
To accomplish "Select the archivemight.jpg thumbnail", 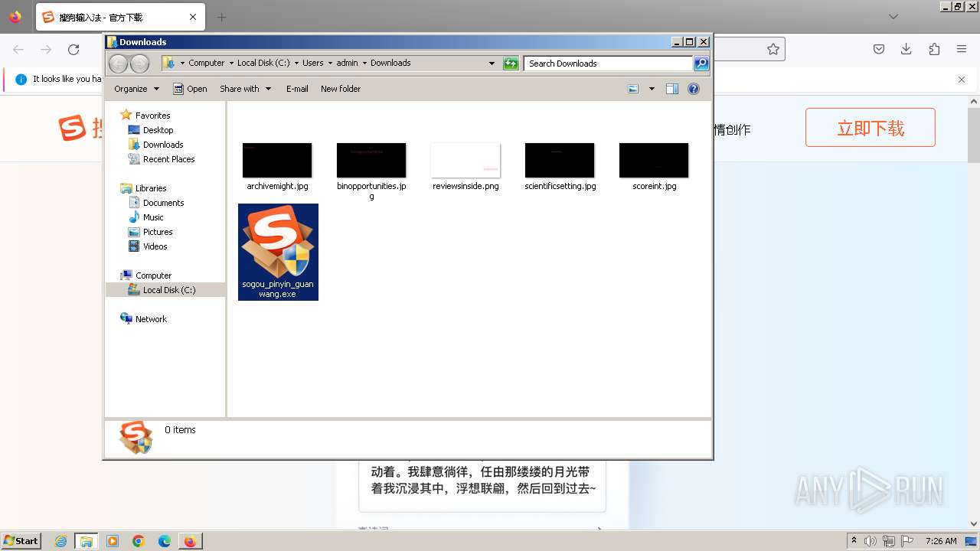I will click(x=277, y=160).
